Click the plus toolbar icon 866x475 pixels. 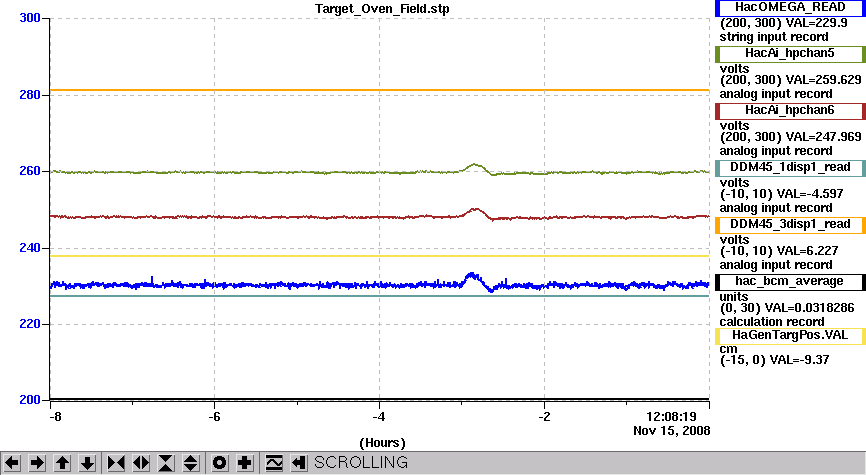pyautogui.click(x=245, y=462)
